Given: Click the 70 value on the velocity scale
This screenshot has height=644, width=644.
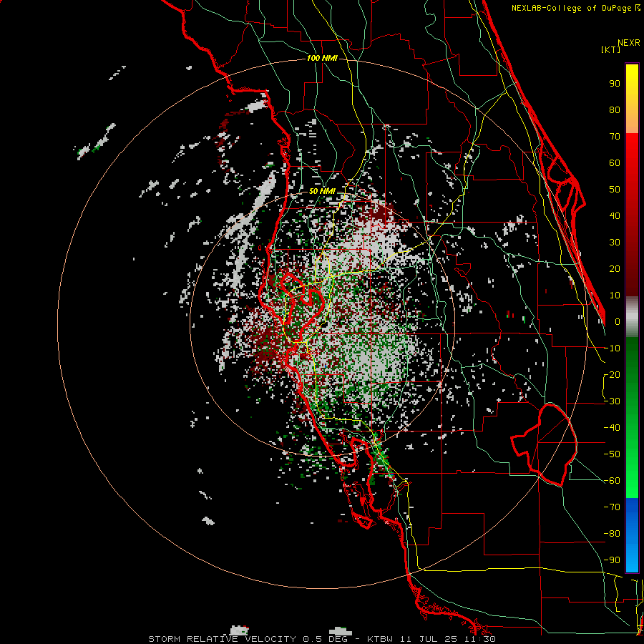Looking at the screenshot, I should 615,137.
